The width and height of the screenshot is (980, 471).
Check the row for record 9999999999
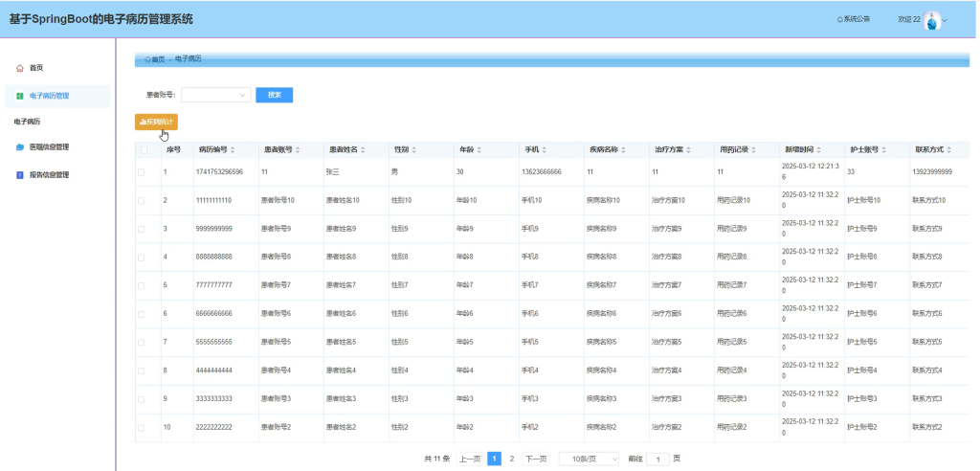pyautogui.click(x=142, y=229)
